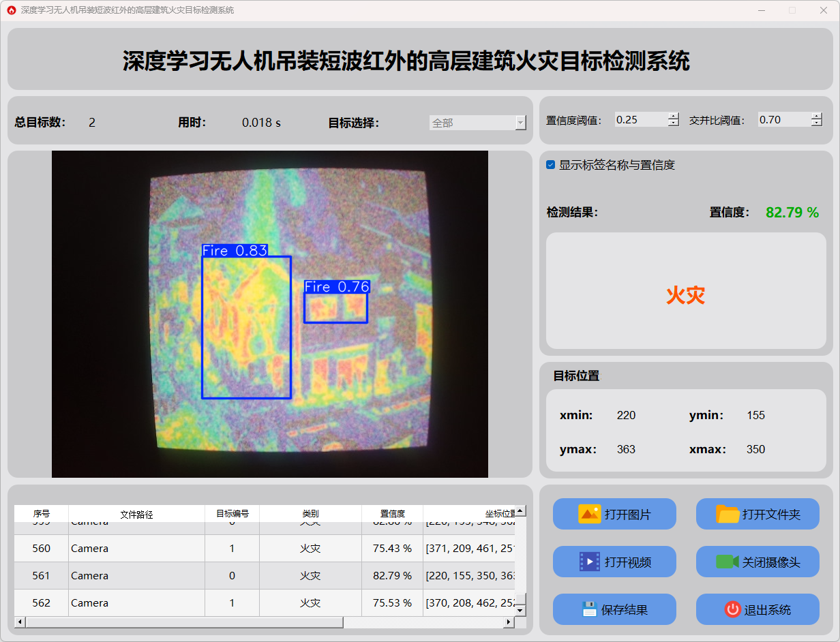Click the confidence threshold field showing 0.25
Screen dimensions: 840x642
pyautogui.click(x=640, y=119)
